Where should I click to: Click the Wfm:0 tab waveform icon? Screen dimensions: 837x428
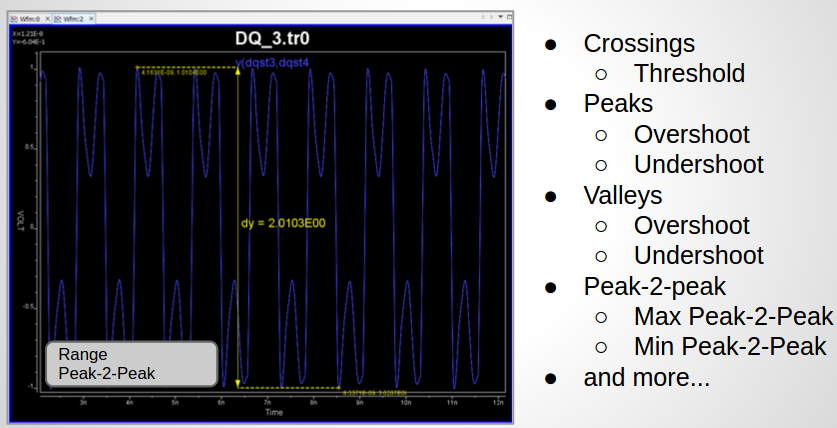pyautogui.click(x=12, y=19)
